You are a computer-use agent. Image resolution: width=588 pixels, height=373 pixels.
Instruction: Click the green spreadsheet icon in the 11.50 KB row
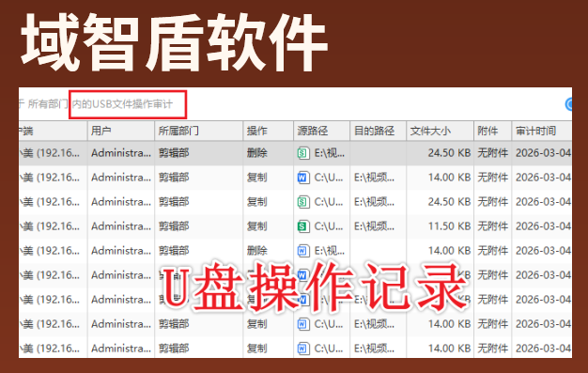click(303, 226)
